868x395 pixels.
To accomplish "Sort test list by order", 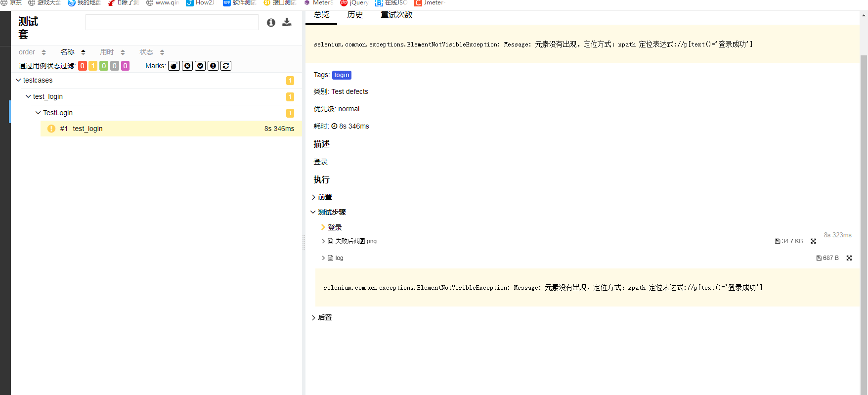I will point(32,52).
